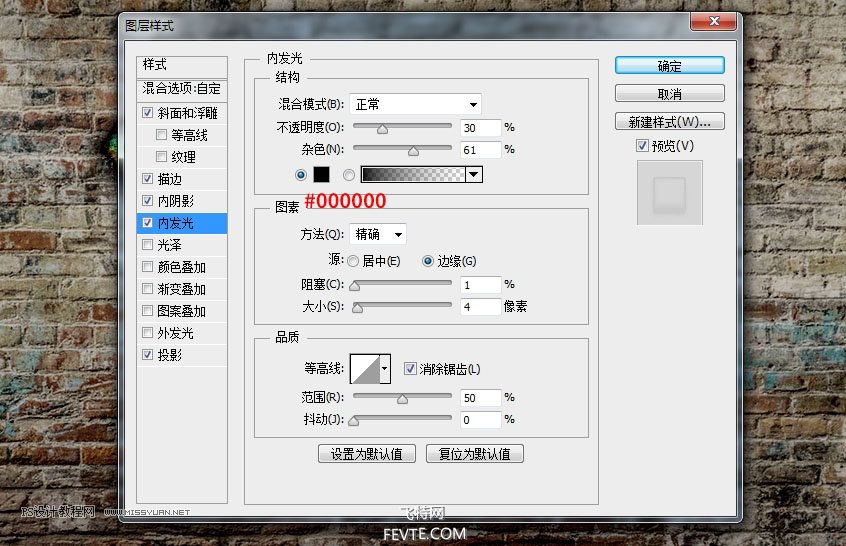Enable the 纹理 checkbox
Image resolution: width=846 pixels, height=546 pixels.
point(161,156)
